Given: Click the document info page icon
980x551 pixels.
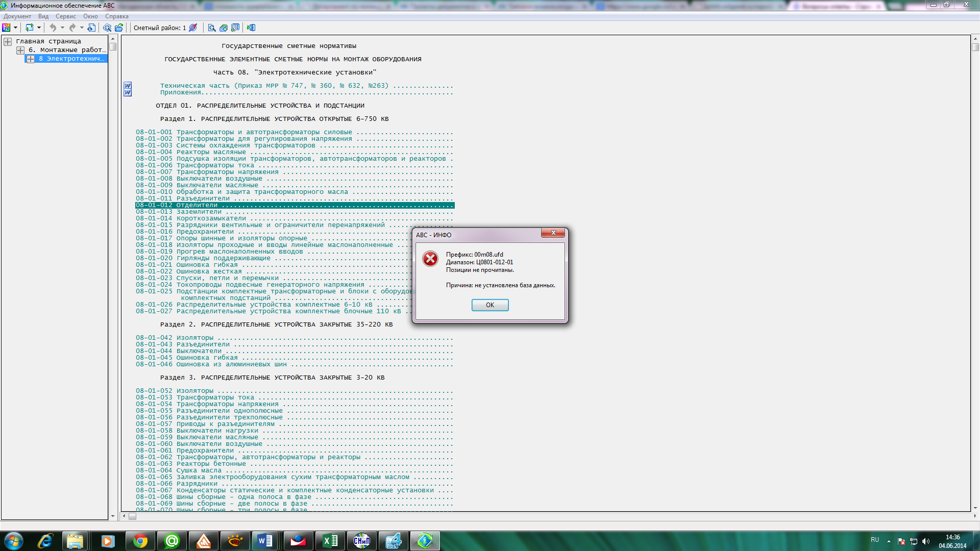Looking at the screenshot, I should 91,28.
